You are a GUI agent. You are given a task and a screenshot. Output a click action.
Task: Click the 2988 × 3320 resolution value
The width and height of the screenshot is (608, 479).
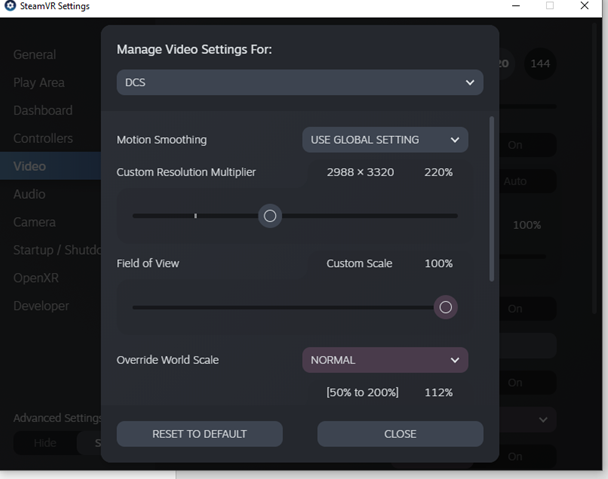pos(360,172)
